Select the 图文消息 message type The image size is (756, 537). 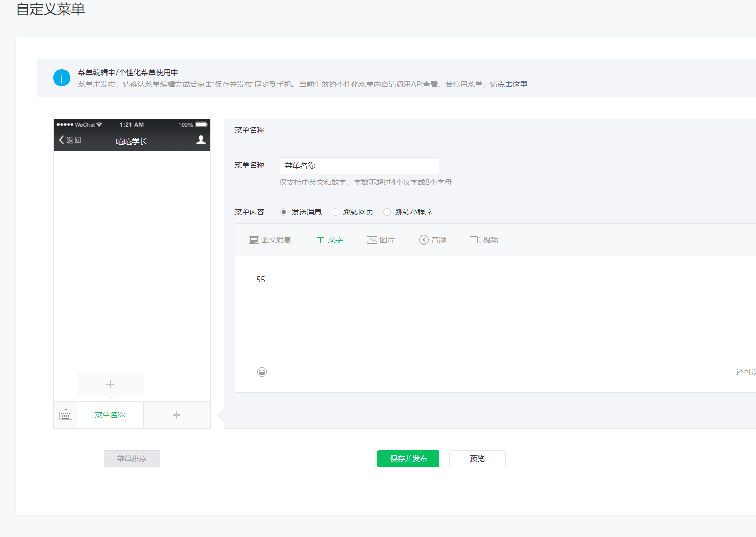(270, 240)
